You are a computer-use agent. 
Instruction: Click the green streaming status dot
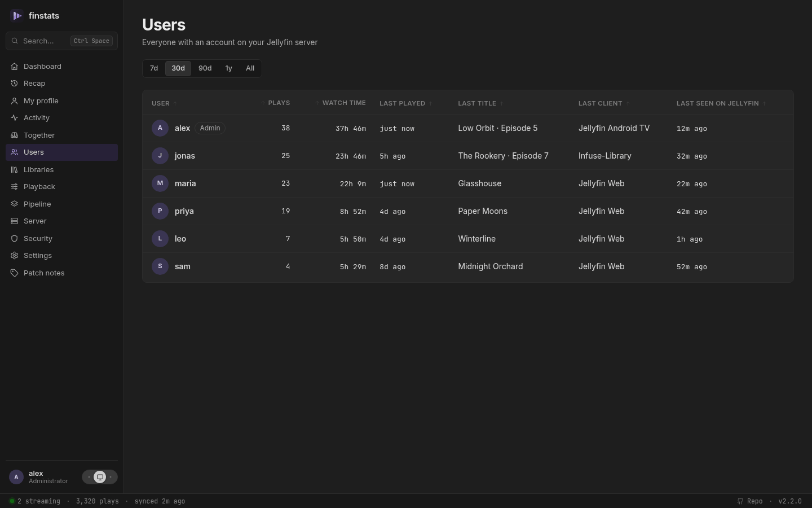12,501
